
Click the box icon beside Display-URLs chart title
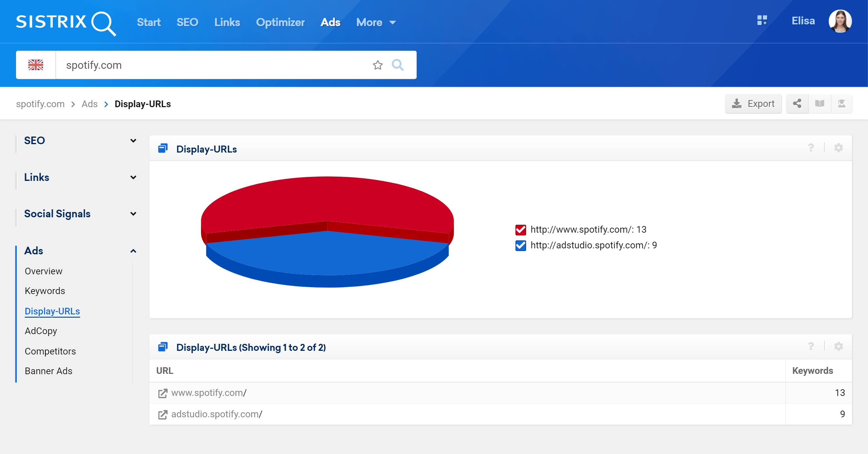tap(163, 148)
